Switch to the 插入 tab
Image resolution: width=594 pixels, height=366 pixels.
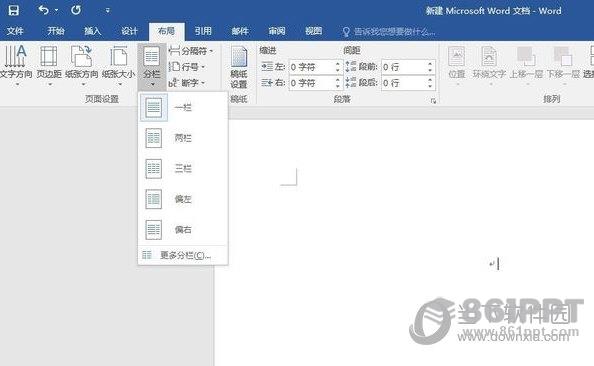click(x=92, y=31)
